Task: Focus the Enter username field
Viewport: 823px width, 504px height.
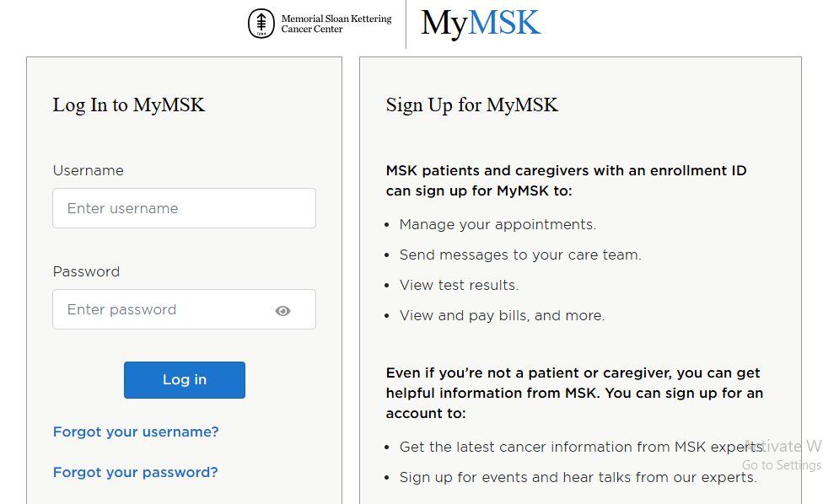Action: [x=184, y=208]
